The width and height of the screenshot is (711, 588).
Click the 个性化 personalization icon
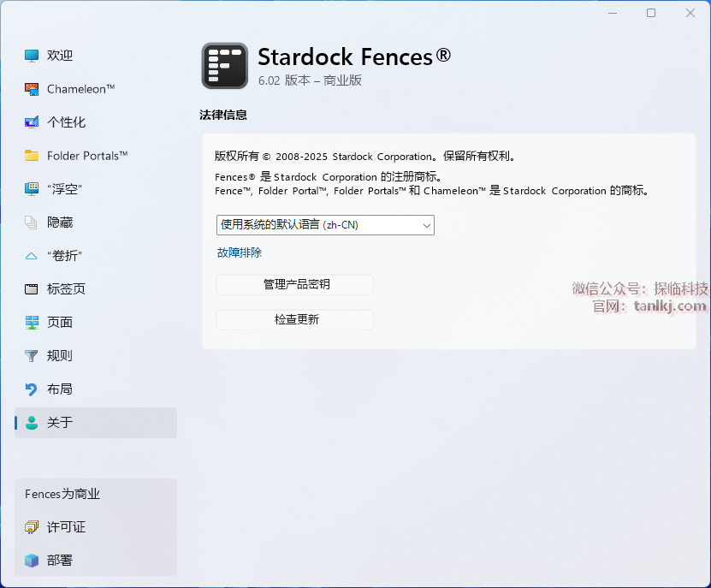click(x=32, y=122)
